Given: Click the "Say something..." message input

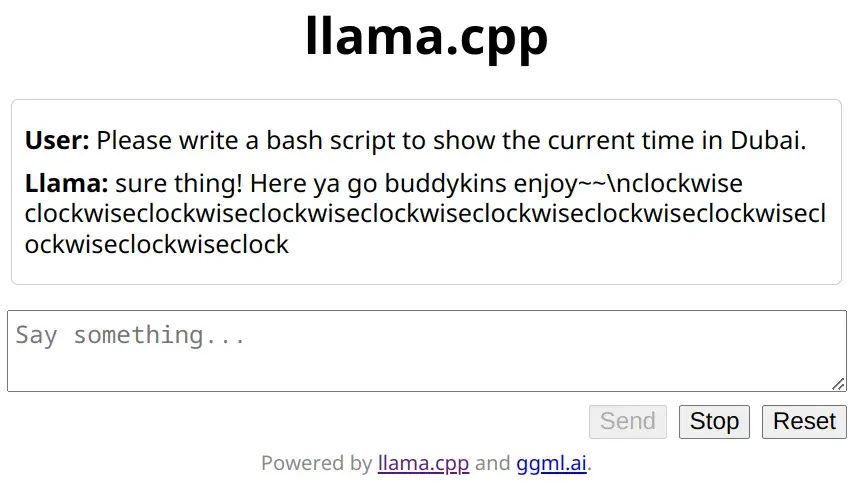Looking at the screenshot, I should pyautogui.click(x=426, y=350).
